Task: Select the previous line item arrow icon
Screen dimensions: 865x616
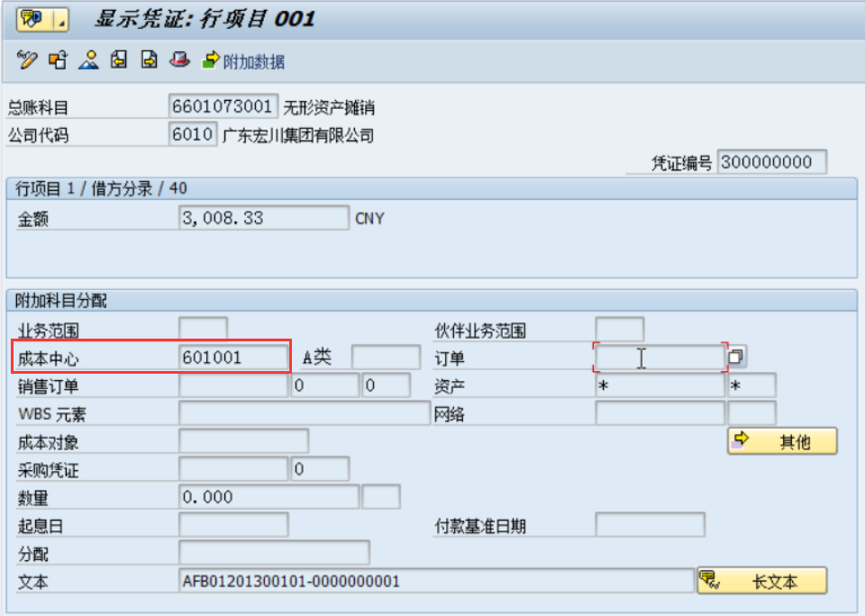Action: (x=119, y=62)
